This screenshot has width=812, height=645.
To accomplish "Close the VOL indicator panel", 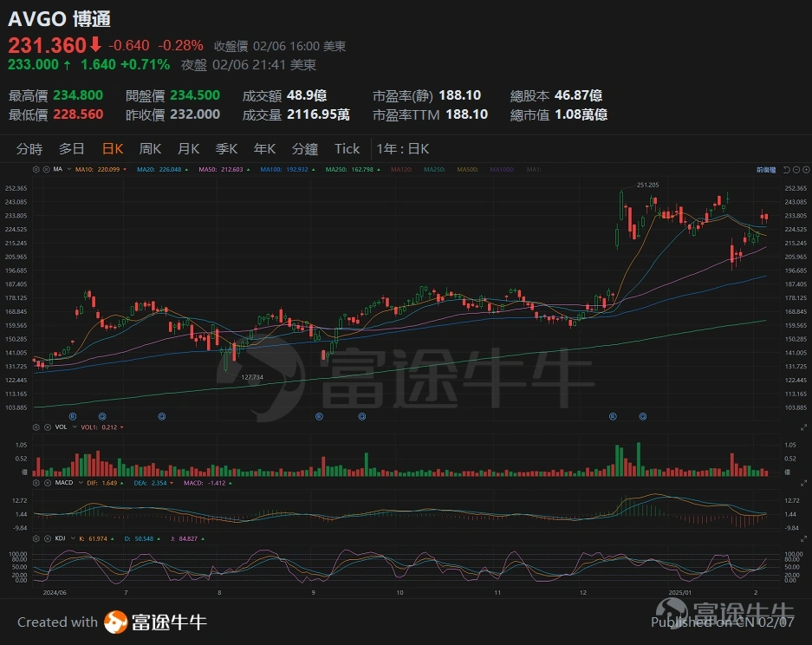I will pos(47,427).
